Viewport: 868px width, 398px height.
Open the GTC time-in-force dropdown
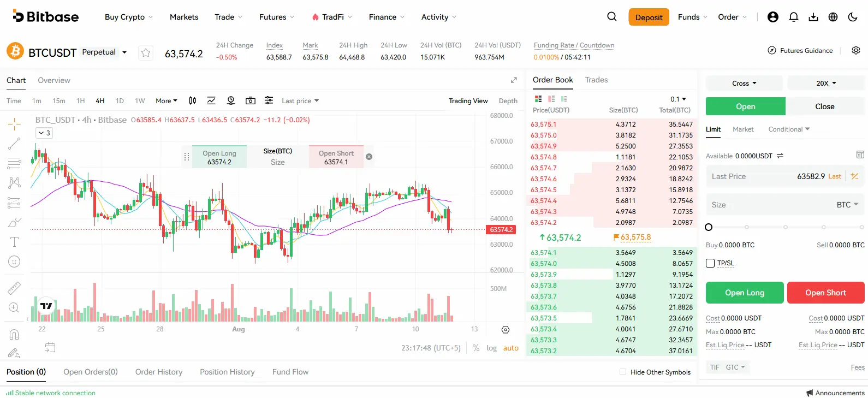pyautogui.click(x=735, y=367)
